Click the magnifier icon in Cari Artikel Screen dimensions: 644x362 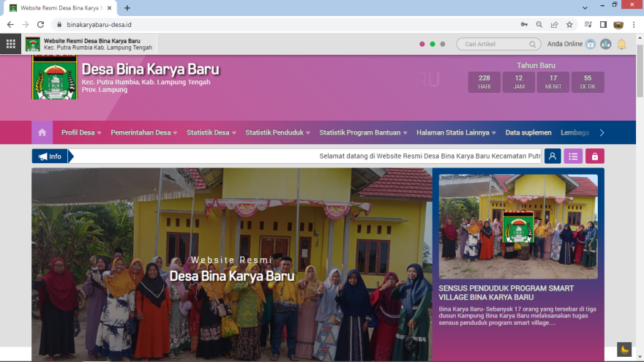coord(533,44)
